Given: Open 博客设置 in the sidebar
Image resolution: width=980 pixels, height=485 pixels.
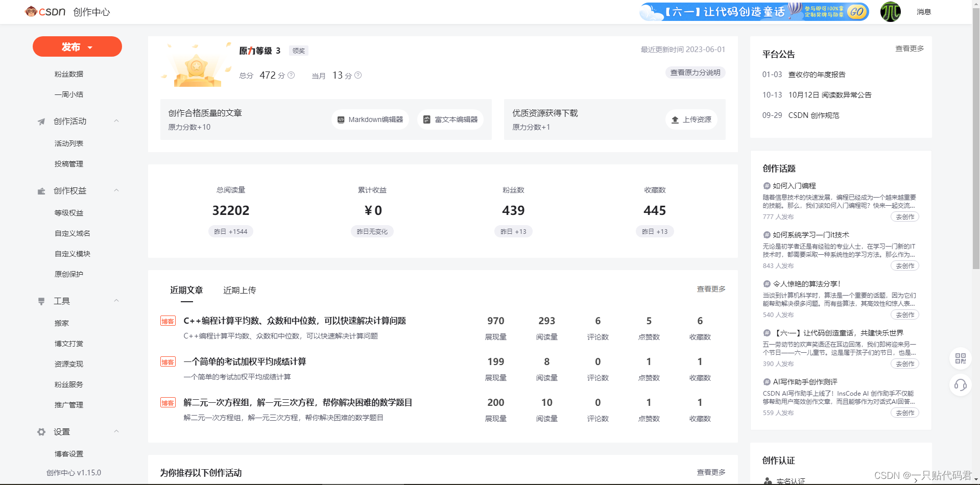Looking at the screenshot, I should 69,454.
